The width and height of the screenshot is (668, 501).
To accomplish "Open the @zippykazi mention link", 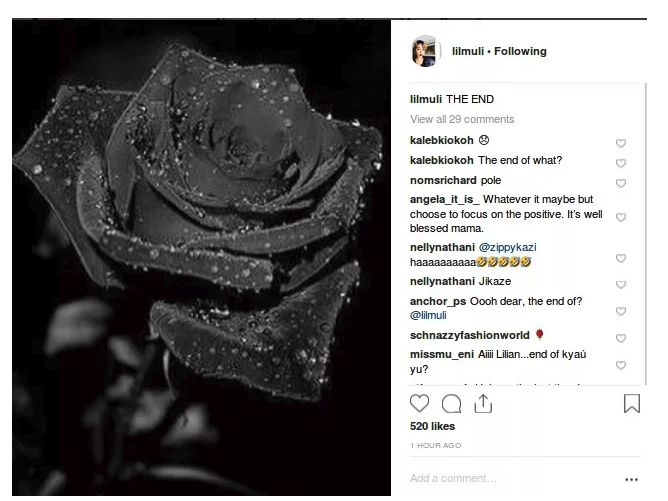I will [x=507, y=247].
